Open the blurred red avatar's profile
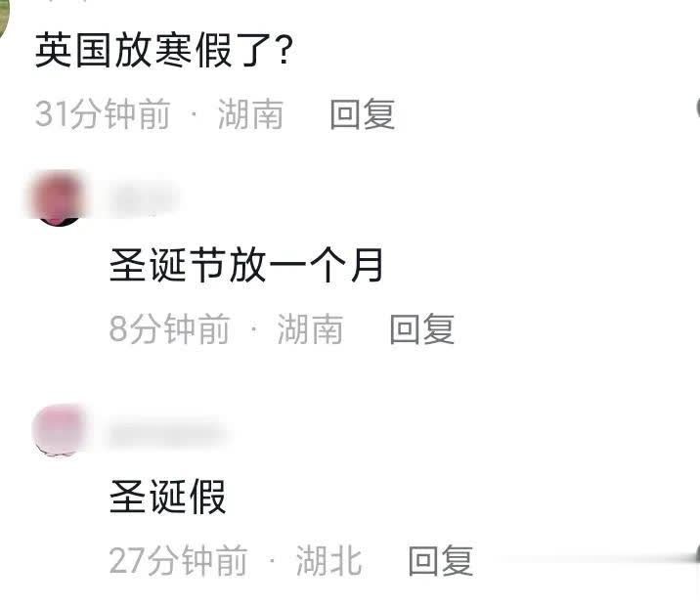The height and width of the screenshot is (607, 700). click(57, 198)
